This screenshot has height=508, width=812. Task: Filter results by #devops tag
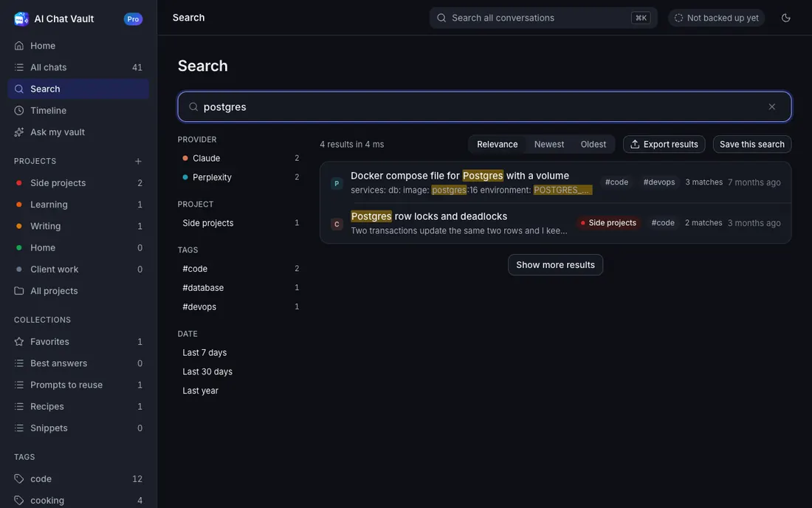tap(241, 306)
